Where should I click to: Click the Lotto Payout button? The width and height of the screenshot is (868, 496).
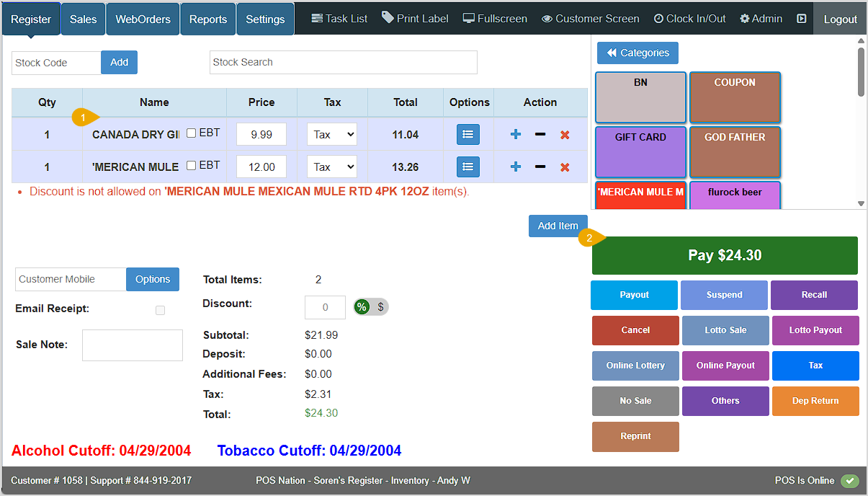click(815, 330)
